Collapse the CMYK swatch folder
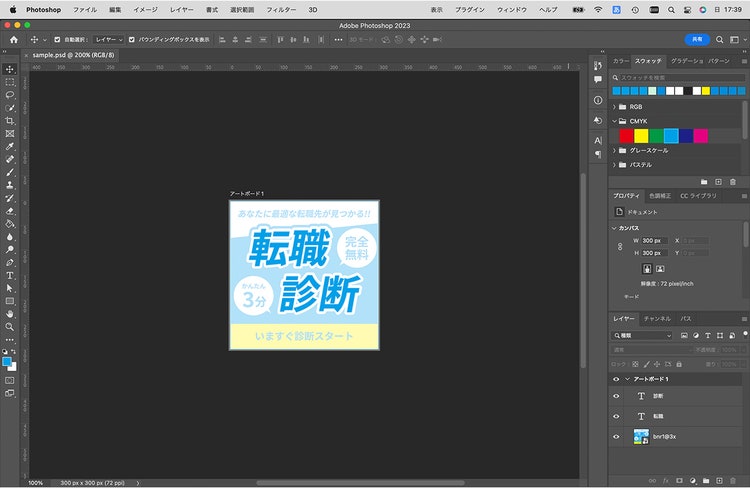This screenshot has height=488, width=750. [x=615, y=121]
